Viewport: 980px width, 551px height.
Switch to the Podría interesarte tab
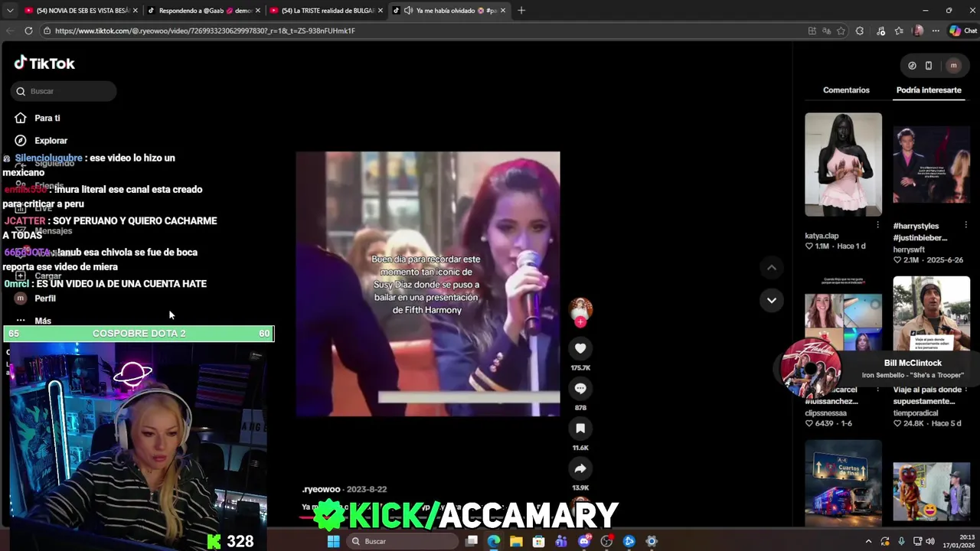[x=929, y=90]
